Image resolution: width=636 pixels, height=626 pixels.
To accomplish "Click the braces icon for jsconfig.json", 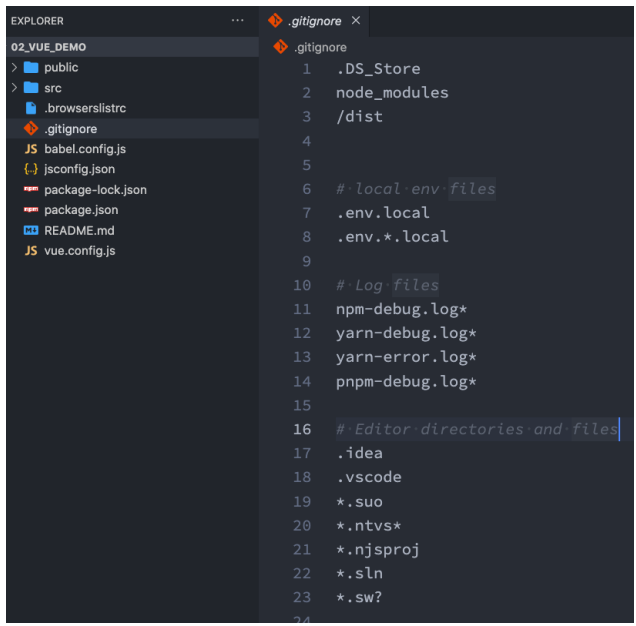I will (30, 169).
